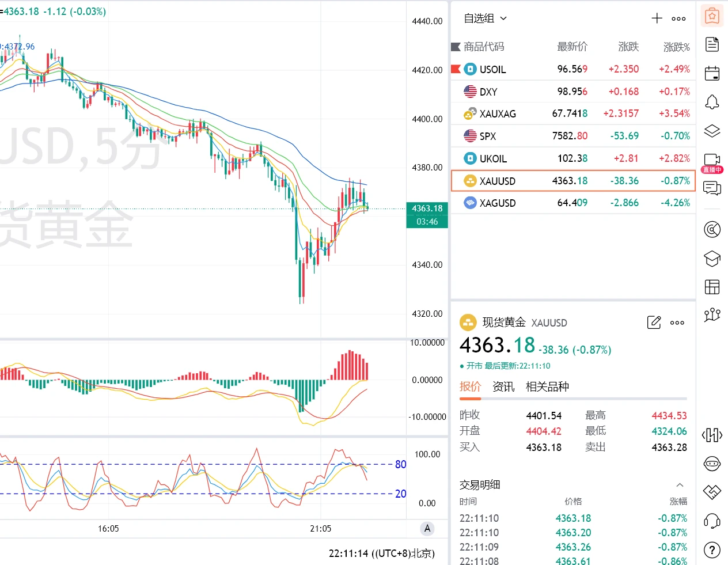The image size is (728, 565).
Task: Click the 4440.00 price axis label
Action: 427,21
